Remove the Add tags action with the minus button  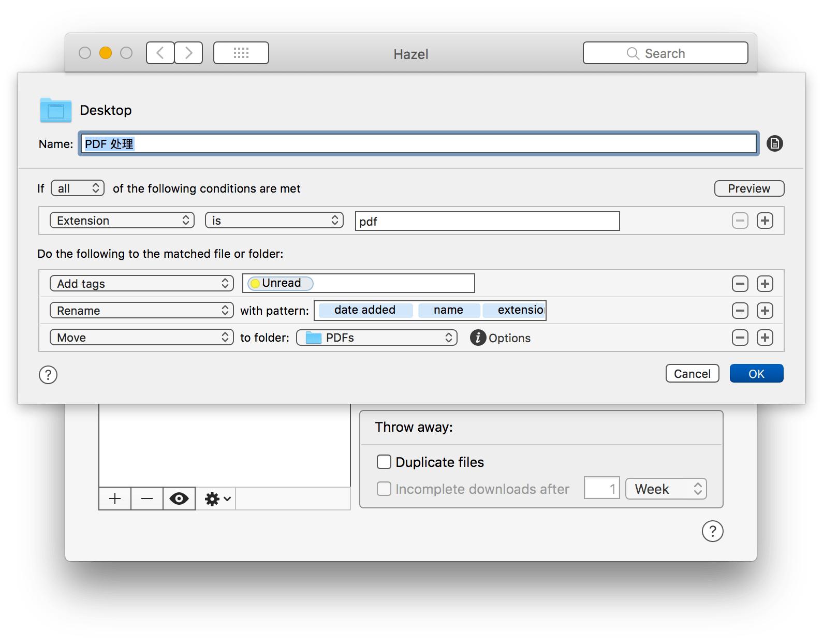point(740,284)
